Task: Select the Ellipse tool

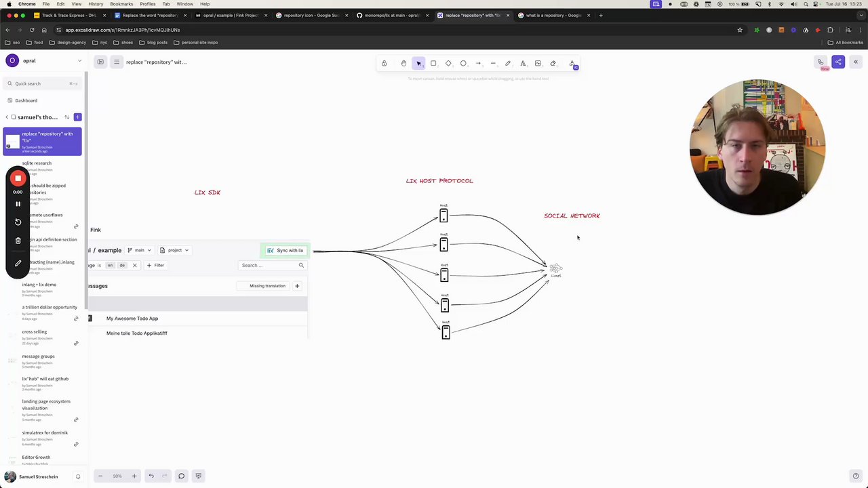Action: [463, 64]
